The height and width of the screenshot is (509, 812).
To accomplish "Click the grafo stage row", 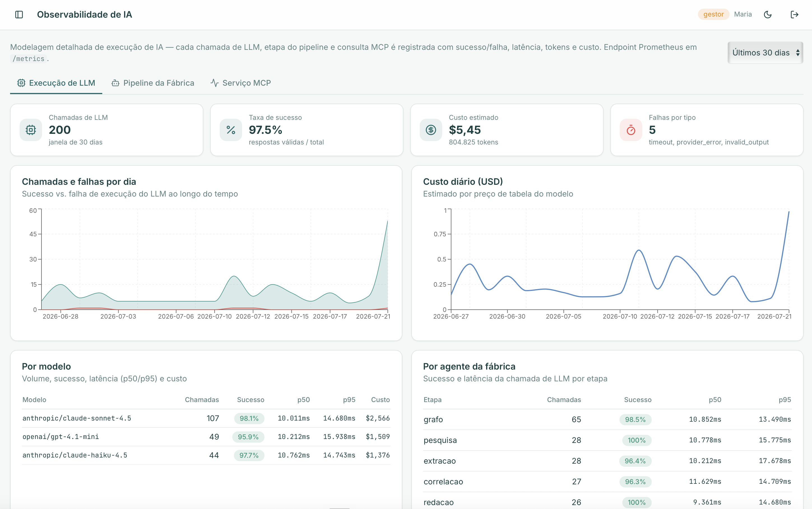I will (607, 419).
